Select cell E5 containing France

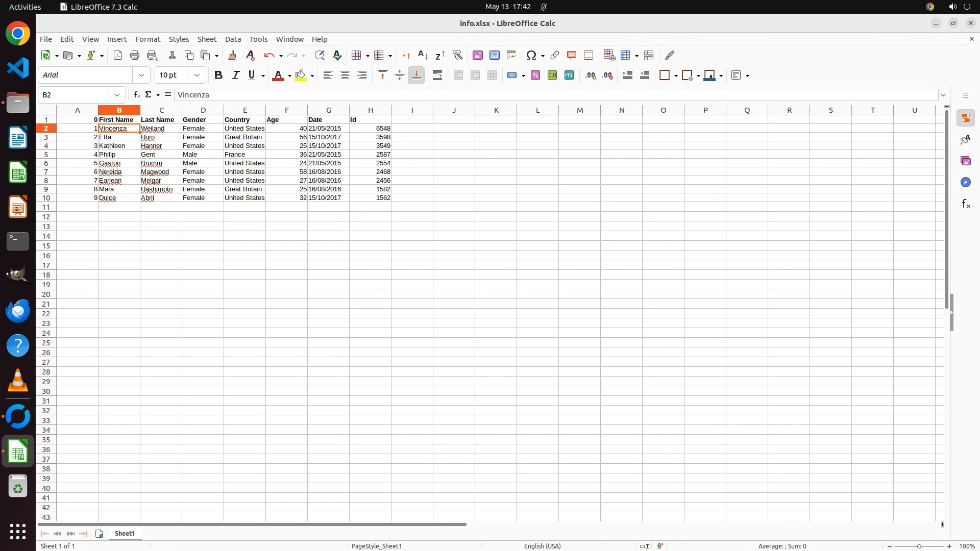(244, 155)
